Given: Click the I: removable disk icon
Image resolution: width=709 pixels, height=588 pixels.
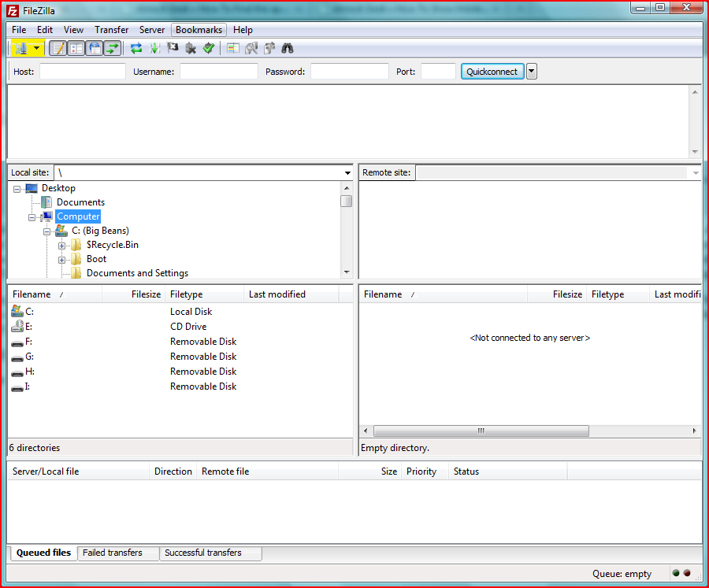Looking at the screenshot, I should coord(17,388).
